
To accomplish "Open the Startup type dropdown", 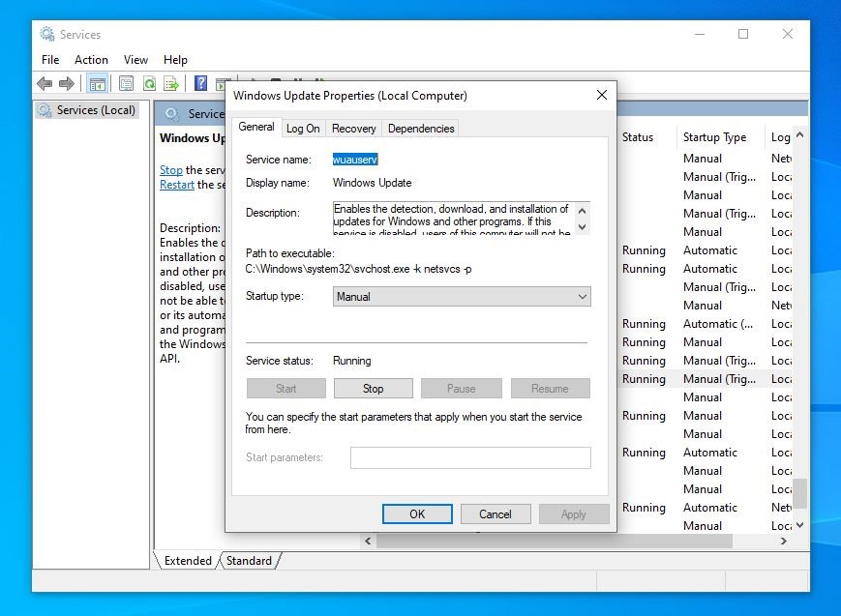I will point(462,297).
